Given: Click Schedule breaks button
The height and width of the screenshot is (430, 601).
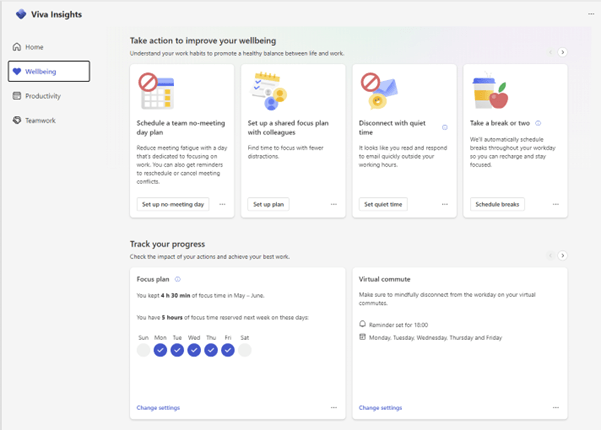Looking at the screenshot, I should click(x=497, y=204).
